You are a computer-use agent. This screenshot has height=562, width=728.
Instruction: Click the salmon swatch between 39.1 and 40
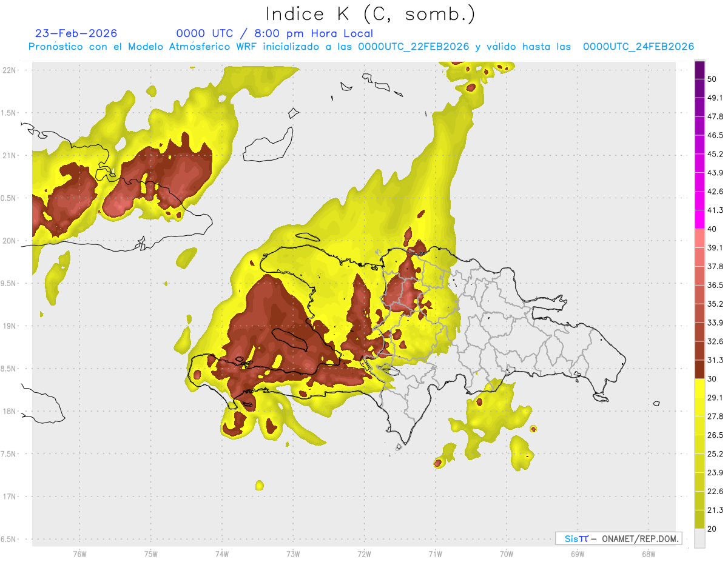pyautogui.click(x=700, y=238)
